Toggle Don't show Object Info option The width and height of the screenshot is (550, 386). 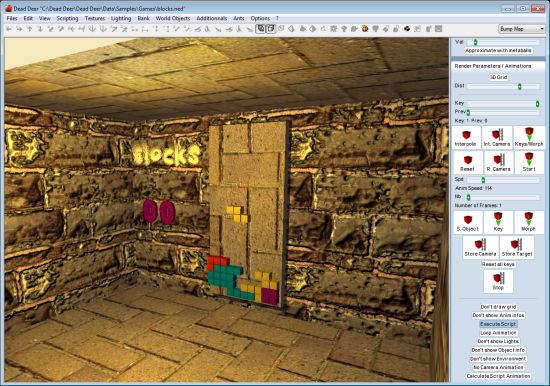point(498,350)
